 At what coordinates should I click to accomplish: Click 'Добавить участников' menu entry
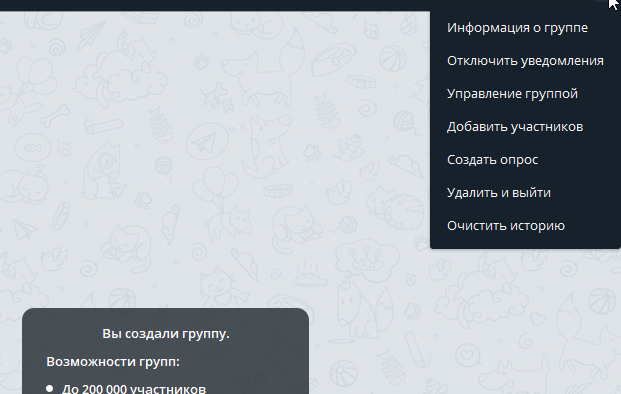pos(525,127)
